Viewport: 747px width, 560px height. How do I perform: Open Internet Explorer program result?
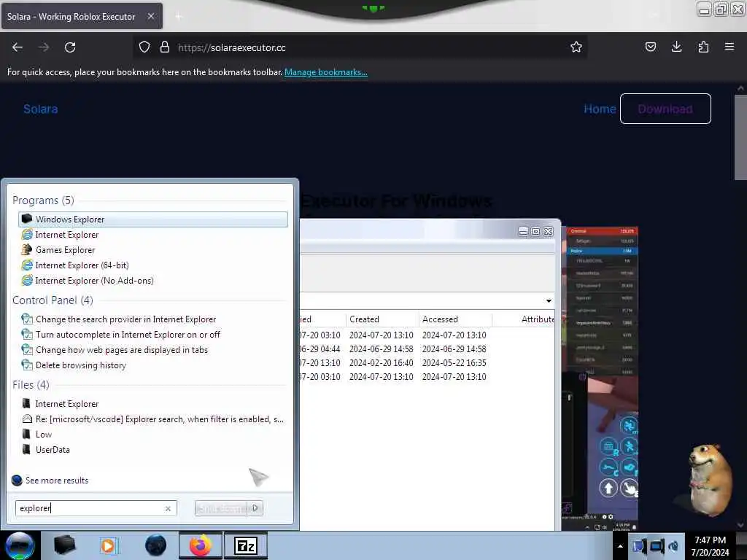pyautogui.click(x=153, y=235)
